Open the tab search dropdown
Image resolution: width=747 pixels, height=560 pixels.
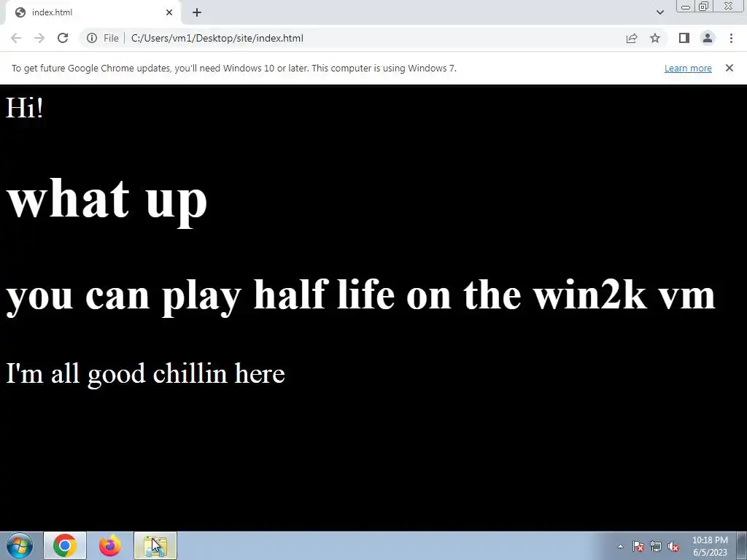click(x=659, y=12)
